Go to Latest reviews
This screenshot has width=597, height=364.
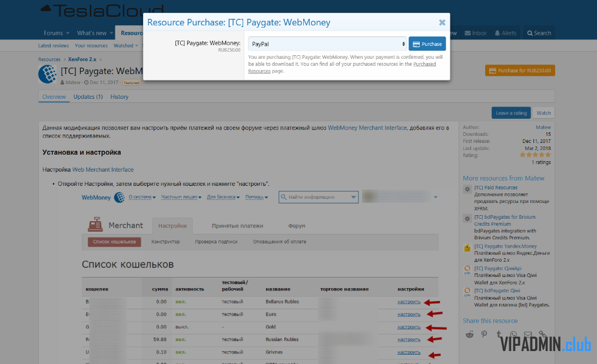pyautogui.click(x=54, y=46)
